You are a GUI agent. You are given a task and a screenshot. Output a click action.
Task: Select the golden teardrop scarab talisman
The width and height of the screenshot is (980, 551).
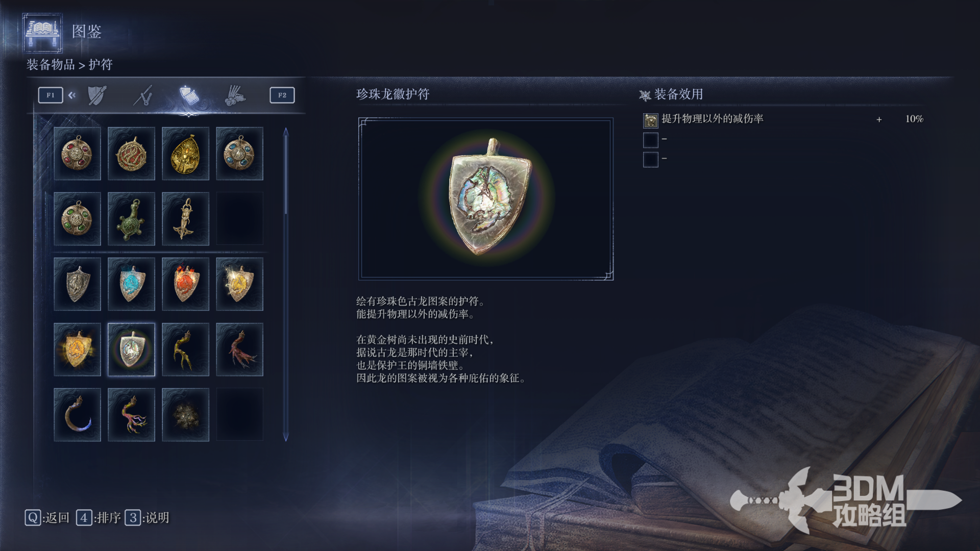[x=185, y=154]
